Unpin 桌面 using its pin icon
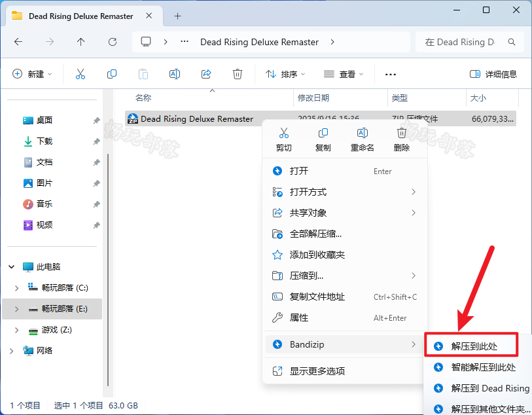 (96, 120)
